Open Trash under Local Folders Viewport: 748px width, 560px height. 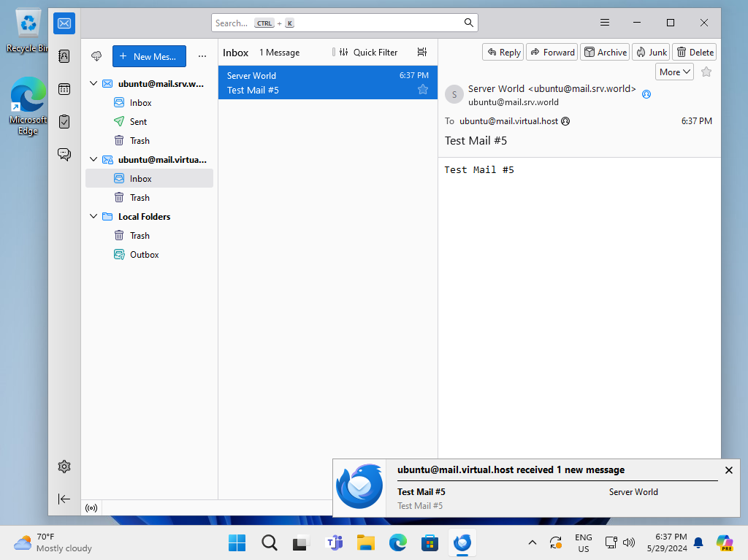[149, 236]
